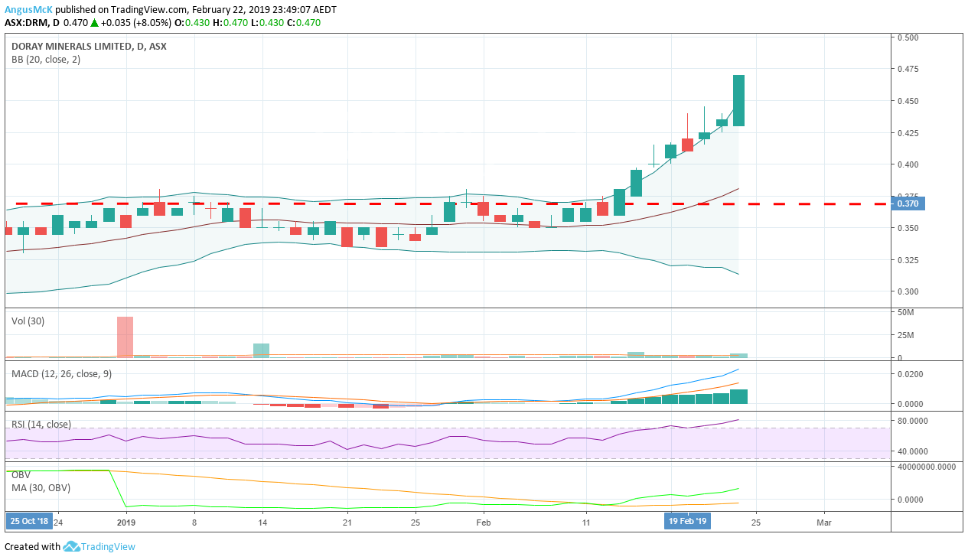Click the 0.370 price level tag
This screenshot has width=968, height=560.
point(909,203)
